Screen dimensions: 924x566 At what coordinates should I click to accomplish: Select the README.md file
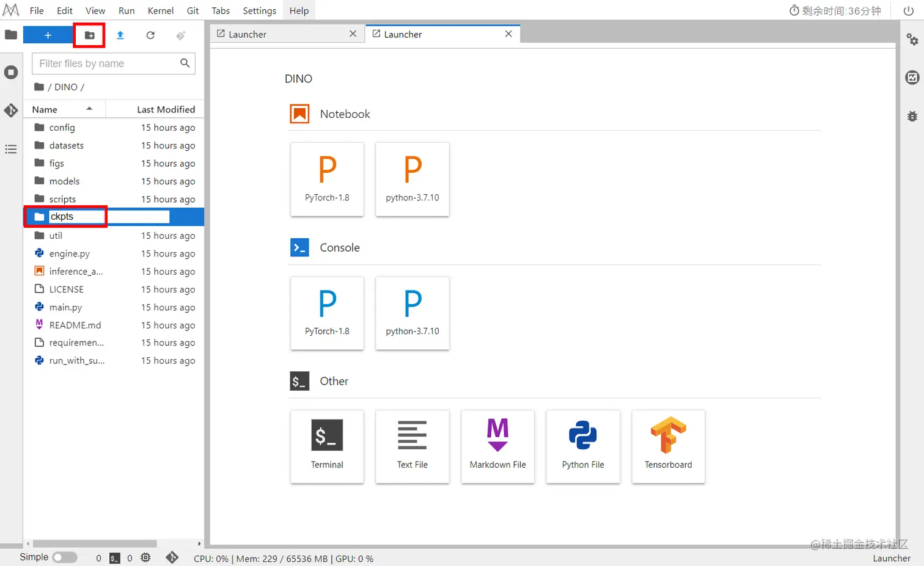tap(114, 325)
